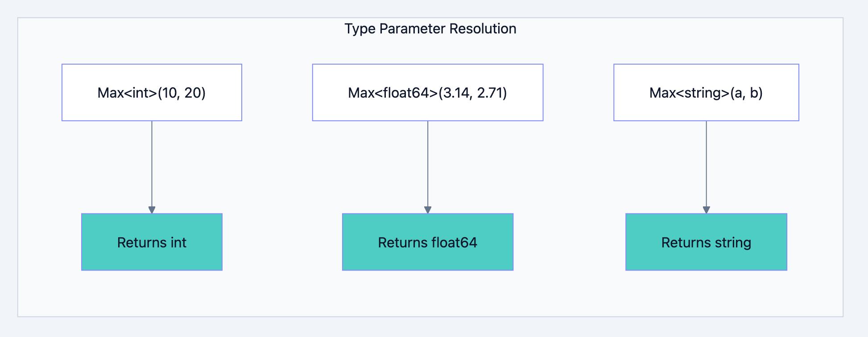Click the word 'Type' in the title

[x=360, y=29]
